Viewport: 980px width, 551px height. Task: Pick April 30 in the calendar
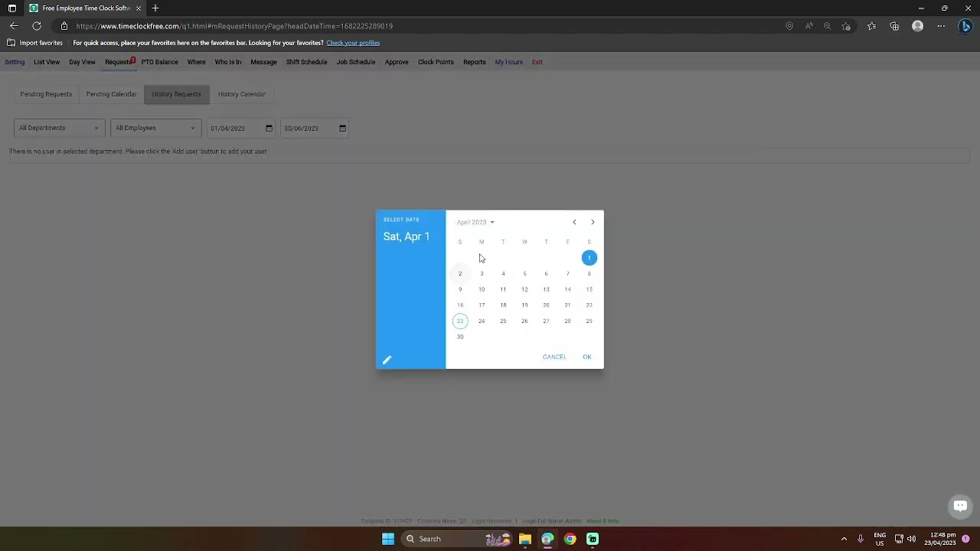pos(460,337)
